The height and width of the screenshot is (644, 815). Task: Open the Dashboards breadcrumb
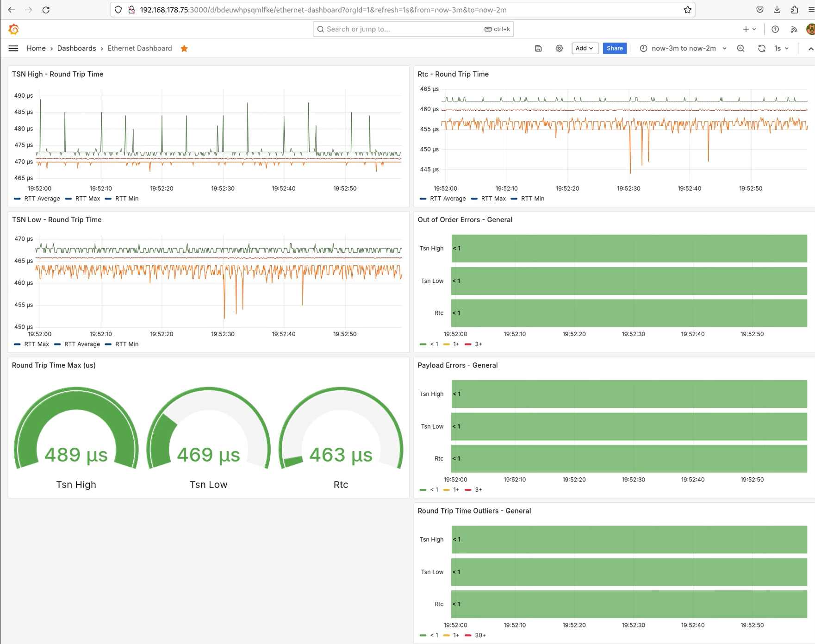(x=76, y=48)
